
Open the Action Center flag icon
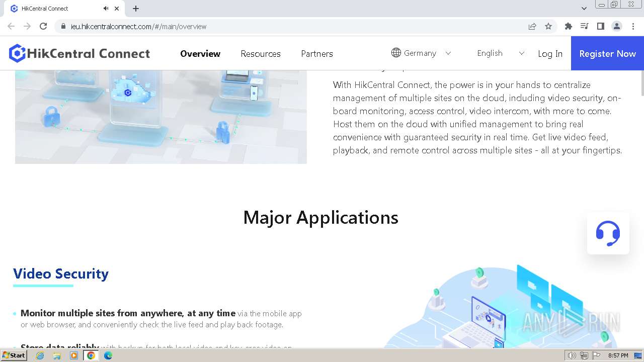pyautogui.click(x=596, y=355)
